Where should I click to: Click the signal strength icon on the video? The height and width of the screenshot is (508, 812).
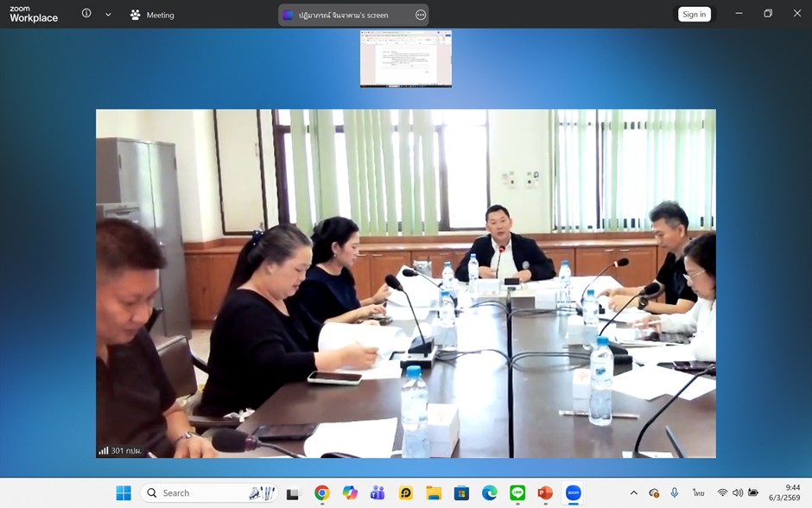pos(104,450)
